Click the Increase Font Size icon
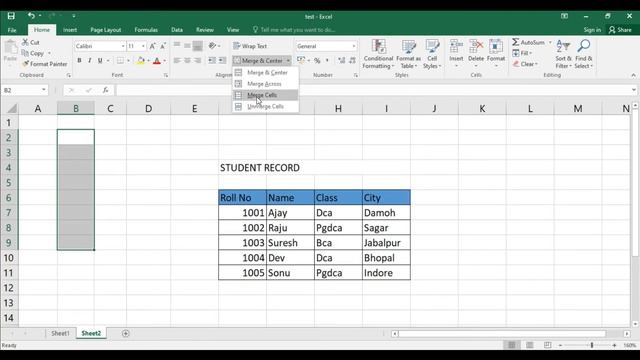Viewport: 640px width, 360px height. coord(152,46)
